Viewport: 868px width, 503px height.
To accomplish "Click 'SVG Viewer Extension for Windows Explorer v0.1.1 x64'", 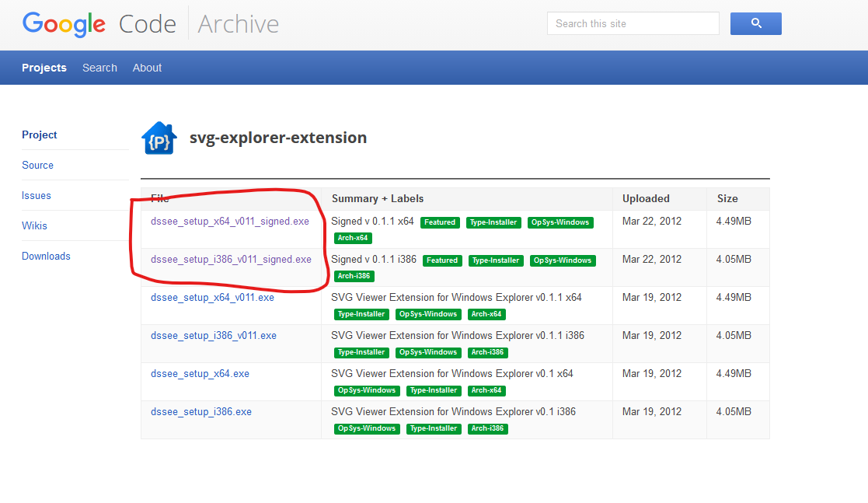I will pyautogui.click(x=456, y=298).
